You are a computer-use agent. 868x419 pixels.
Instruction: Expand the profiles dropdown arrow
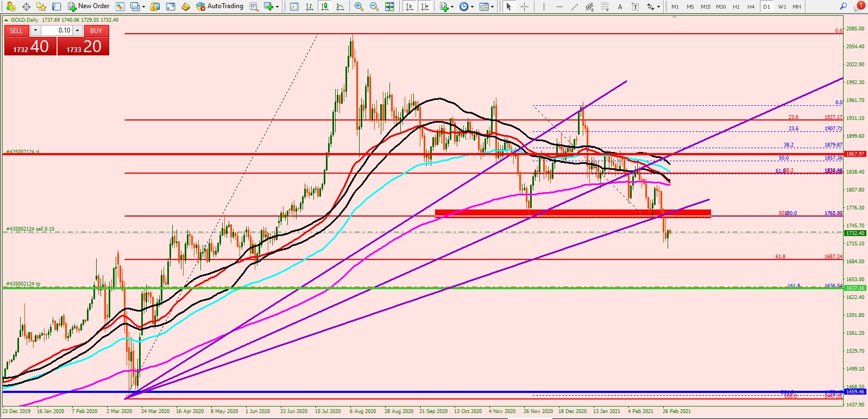click(x=143, y=7)
